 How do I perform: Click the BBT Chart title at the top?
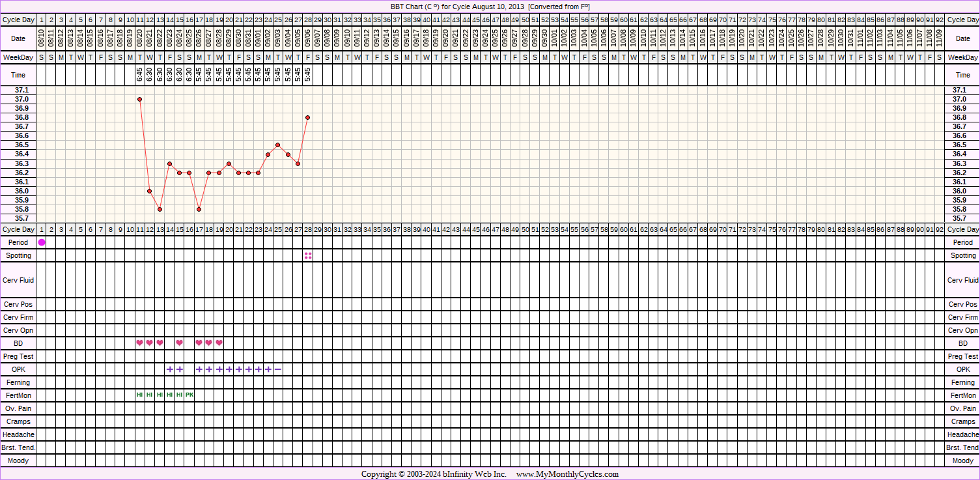(490, 7)
